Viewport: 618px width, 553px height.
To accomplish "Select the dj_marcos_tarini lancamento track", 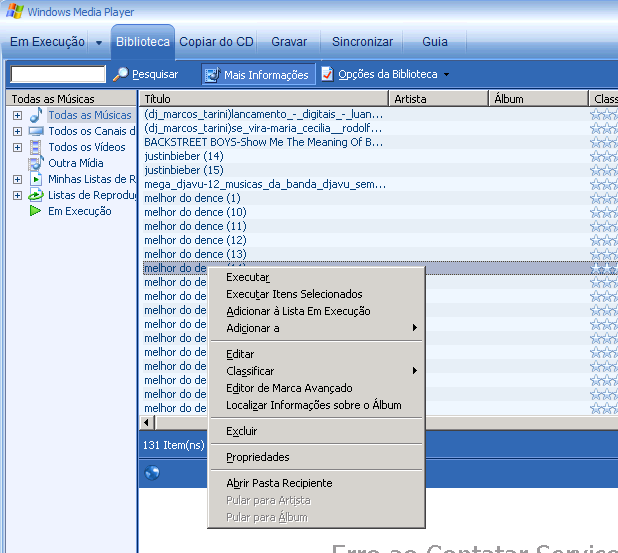I will pos(263,114).
